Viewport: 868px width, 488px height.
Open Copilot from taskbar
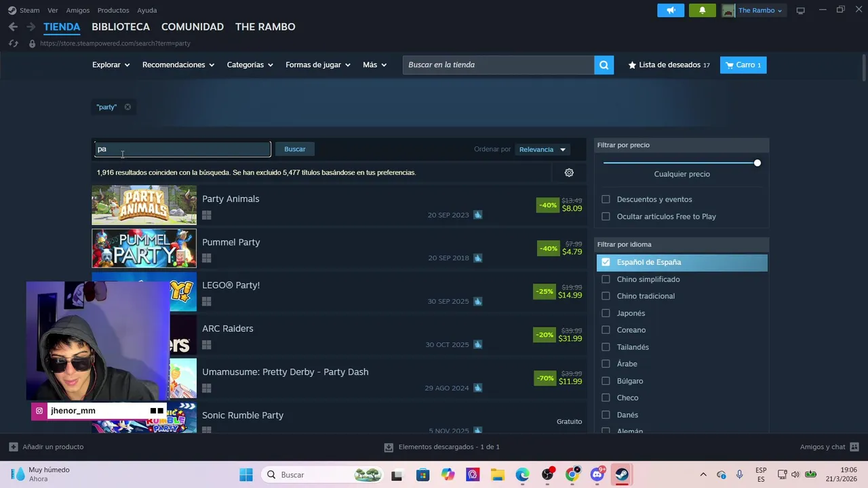click(448, 474)
